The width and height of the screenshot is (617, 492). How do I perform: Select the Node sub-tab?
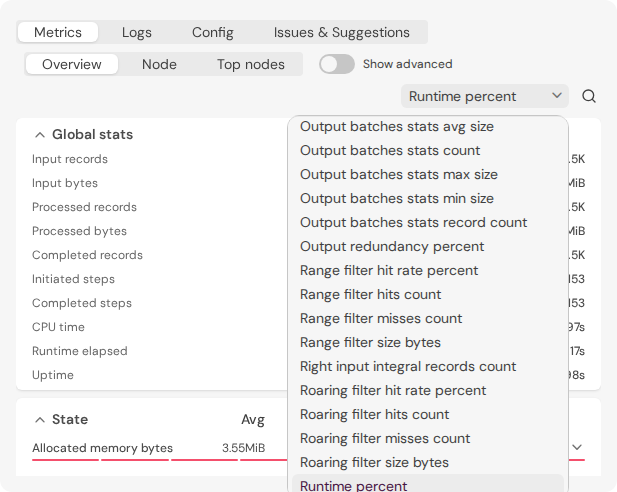click(x=159, y=64)
